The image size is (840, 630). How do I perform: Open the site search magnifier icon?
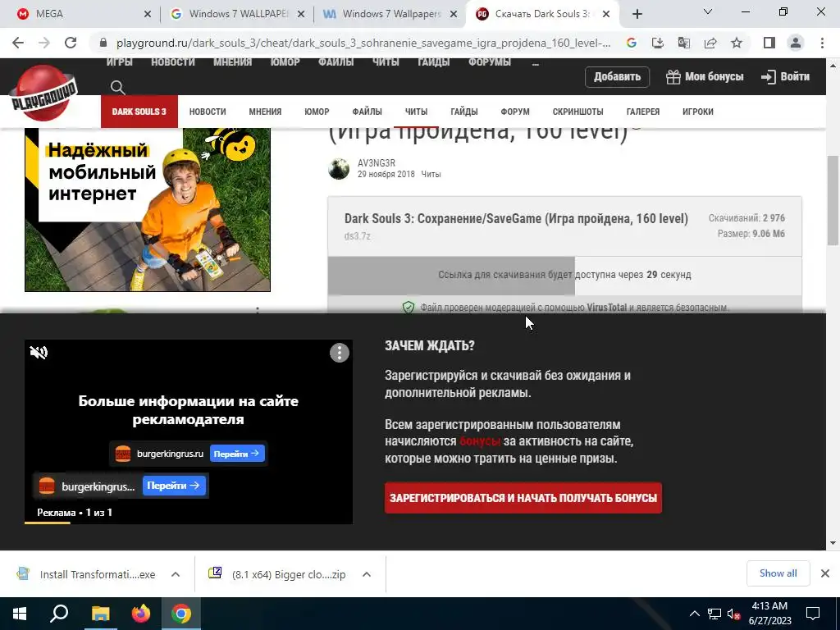(x=118, y=87)
